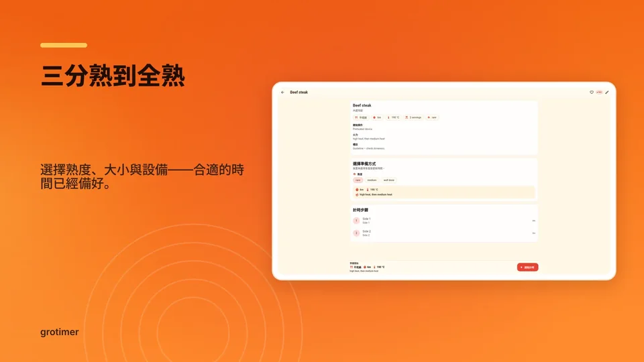Click 'Guideline – check doneness' text

369,149
